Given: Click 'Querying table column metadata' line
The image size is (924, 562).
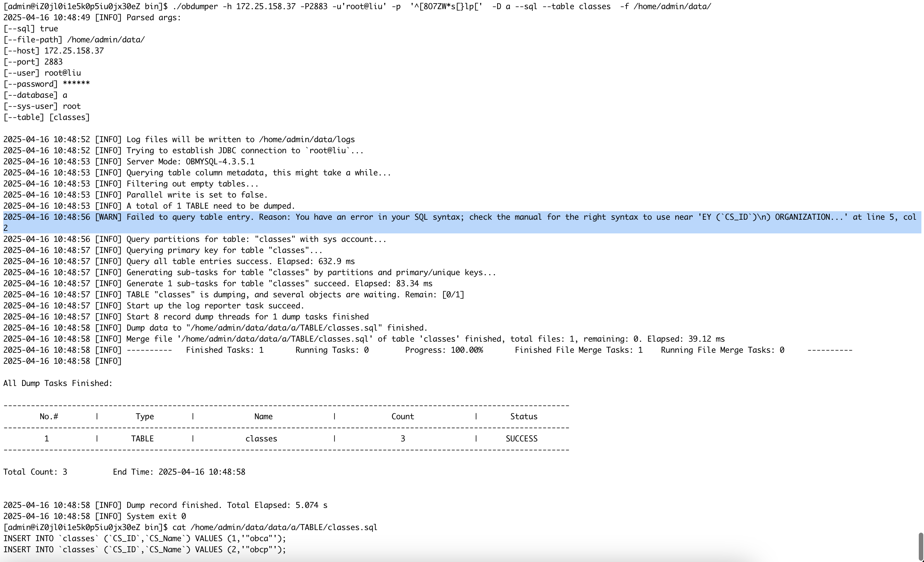Looking at the screenshot, I should coord(197,173).
